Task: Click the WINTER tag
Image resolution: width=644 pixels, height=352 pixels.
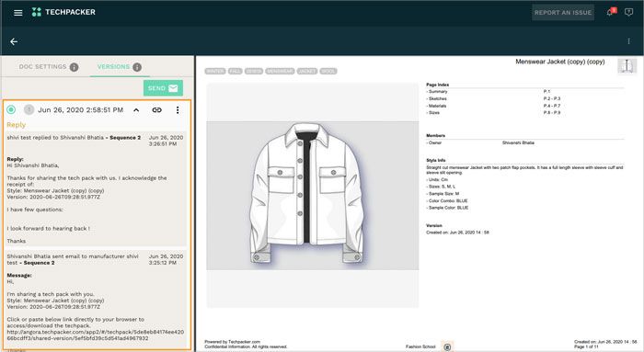Action: (x=215, y=71)
